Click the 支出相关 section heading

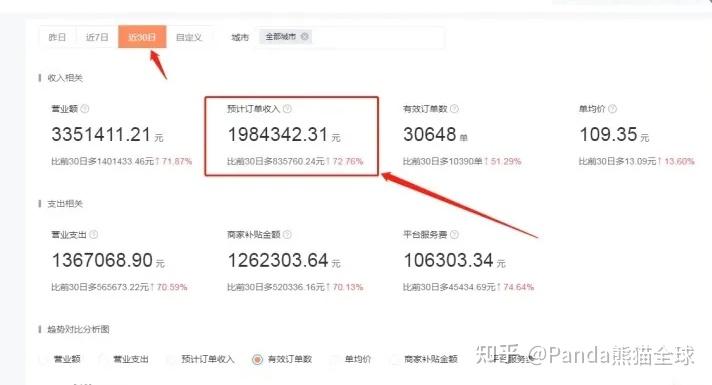click(x=65, y=203)
